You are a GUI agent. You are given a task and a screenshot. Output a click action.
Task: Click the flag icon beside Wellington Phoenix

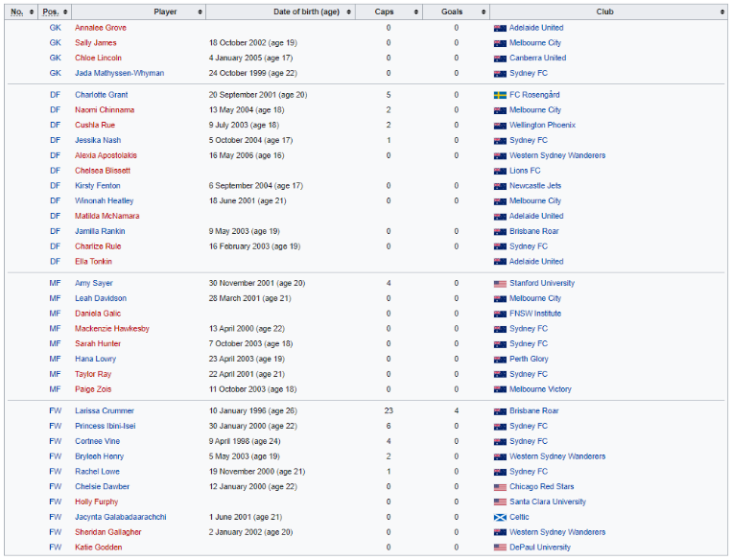500,126
